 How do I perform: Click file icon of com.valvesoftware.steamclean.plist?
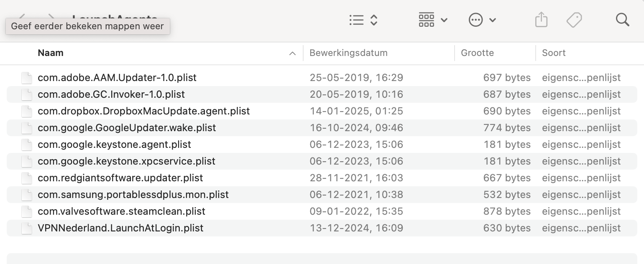[27, 211]
